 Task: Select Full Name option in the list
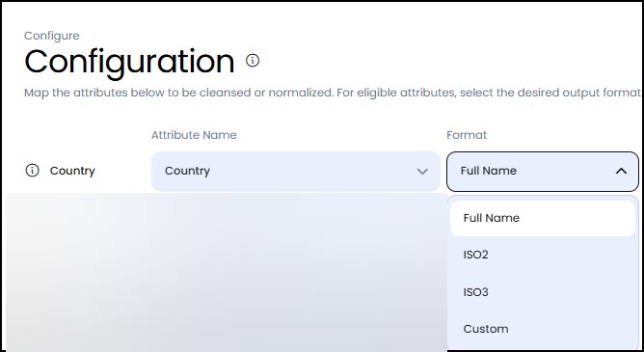[543, 218]
